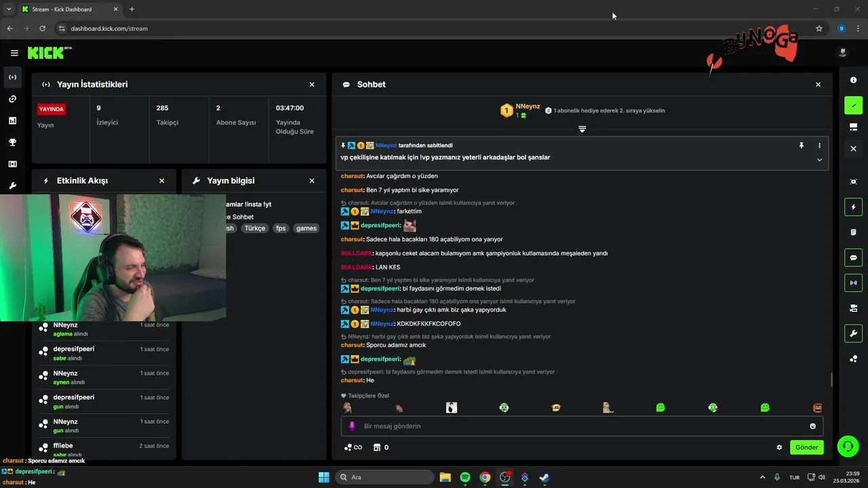Select the stream broadcast icon in left sidebar

[12, 77]
